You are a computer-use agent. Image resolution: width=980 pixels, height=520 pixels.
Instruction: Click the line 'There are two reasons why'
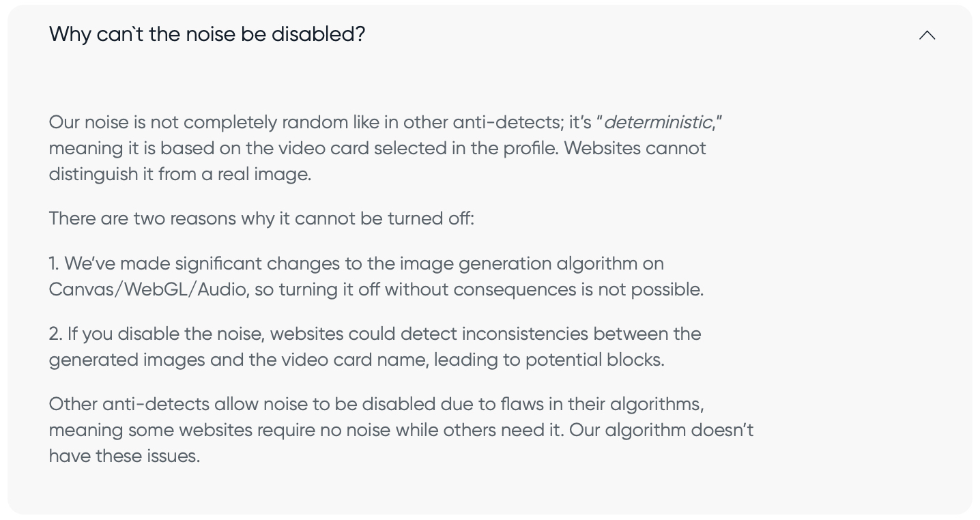[261, 218]
